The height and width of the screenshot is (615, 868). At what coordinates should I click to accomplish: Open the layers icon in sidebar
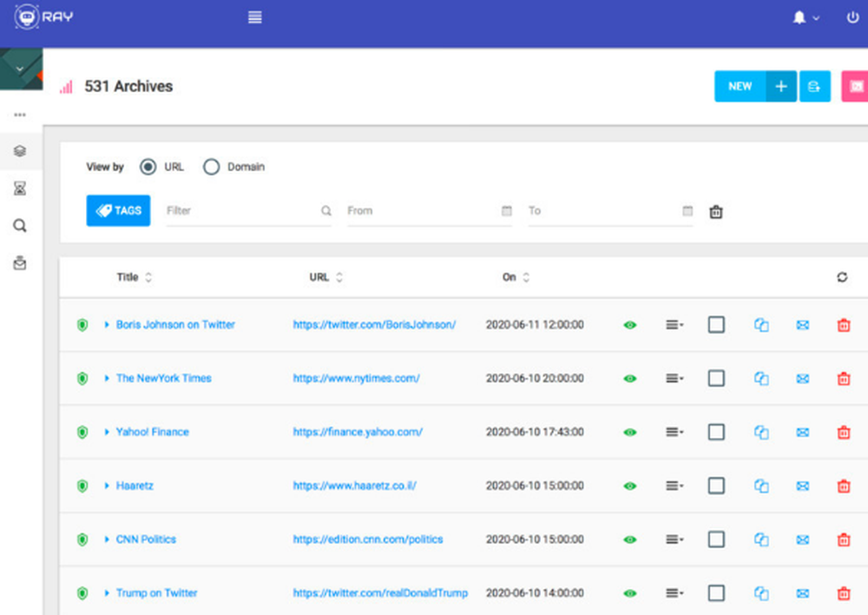point(20,150)
